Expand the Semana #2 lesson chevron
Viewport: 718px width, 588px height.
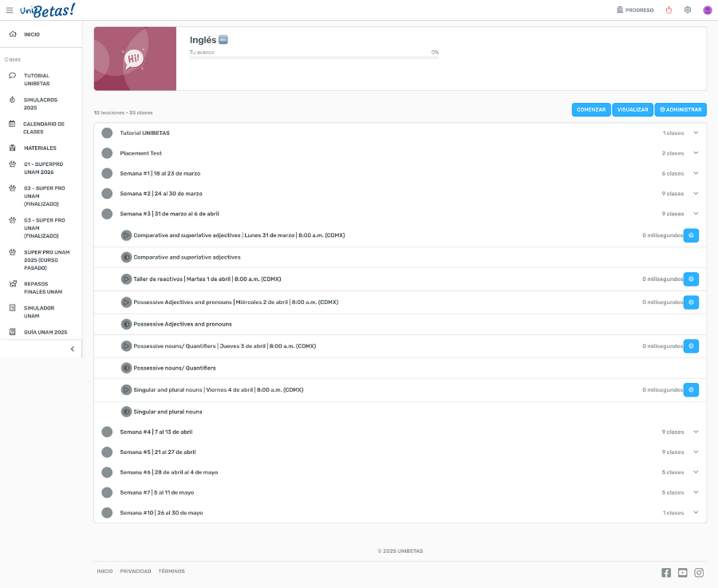click(x=696, y=194)
